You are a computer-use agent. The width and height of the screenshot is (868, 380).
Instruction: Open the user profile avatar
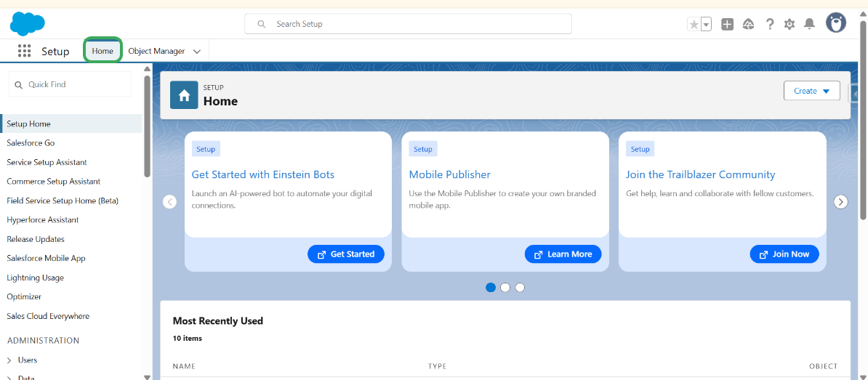[836, 23]
